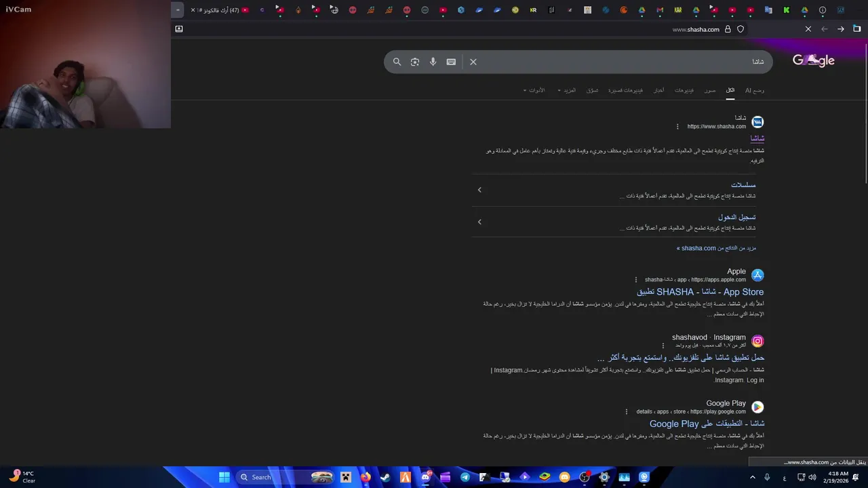Open options menu for Instagram result
Screen dimensions: 868x488
click(x=663, y=346)
